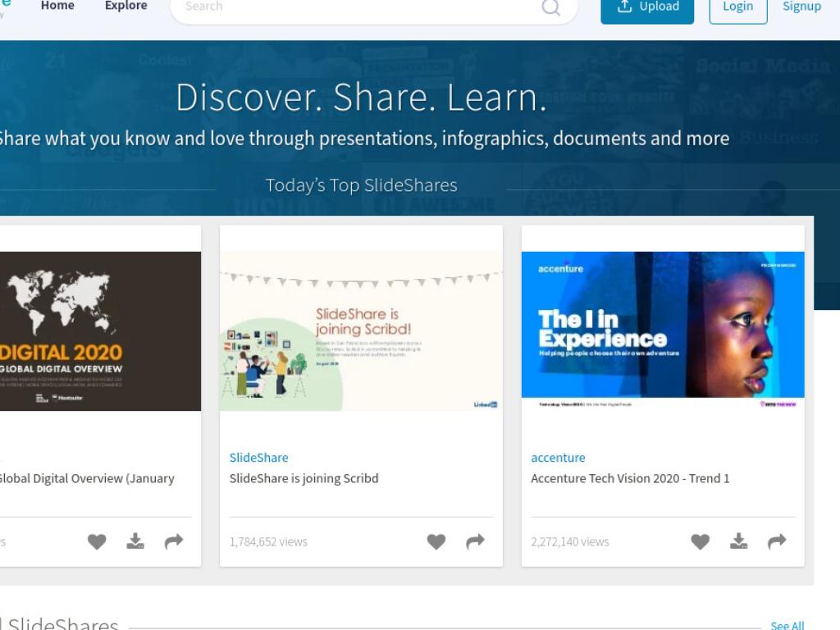Open The I in Experience thumbnail
Screen dimensions: 840x630
(663, 331)
